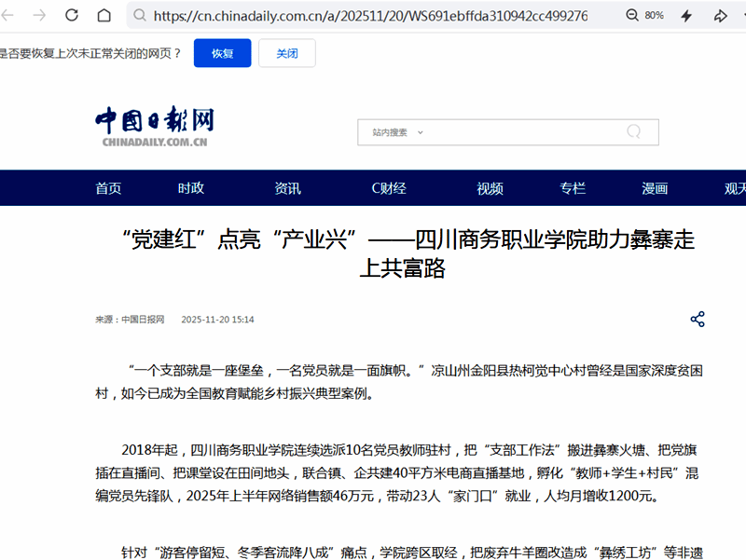Viewport: 746px width, 560px height.
Task: Expand the 站内搜索 dropdown
Action: point(421,132)
